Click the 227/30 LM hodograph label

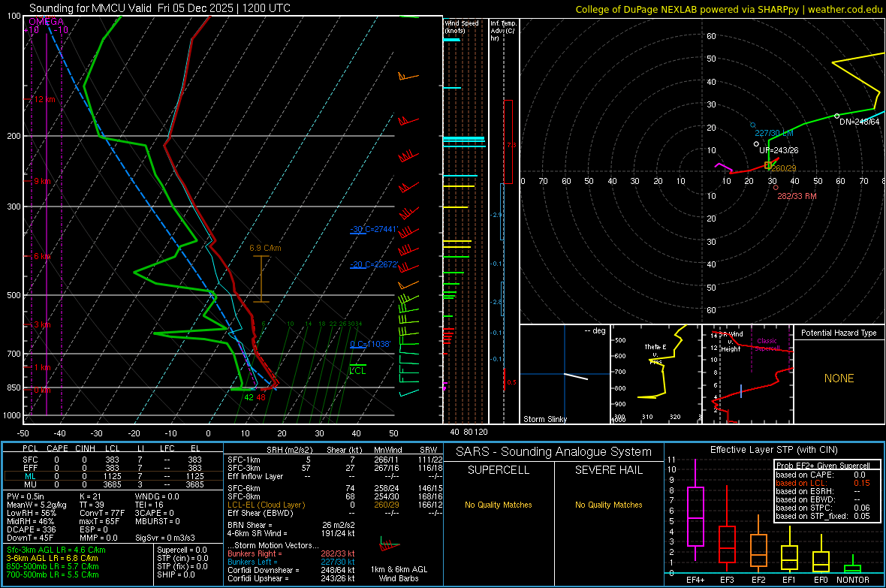point(774,133)
